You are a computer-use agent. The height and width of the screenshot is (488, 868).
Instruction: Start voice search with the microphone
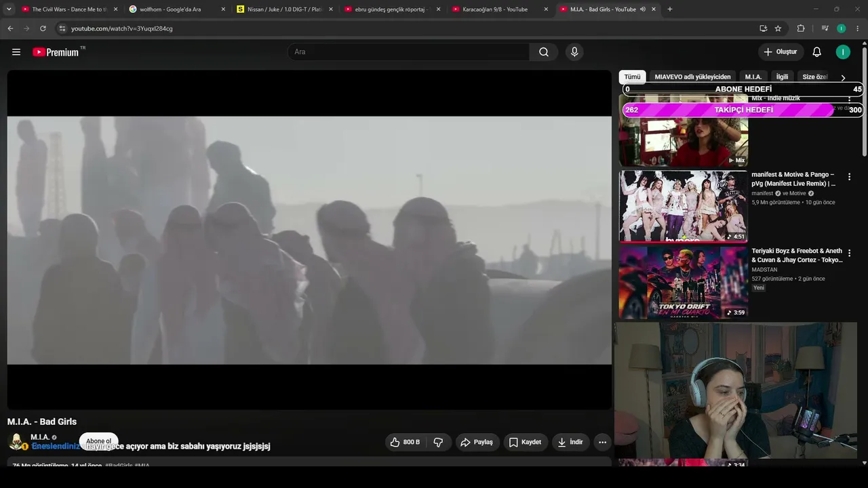coord(574,52)
